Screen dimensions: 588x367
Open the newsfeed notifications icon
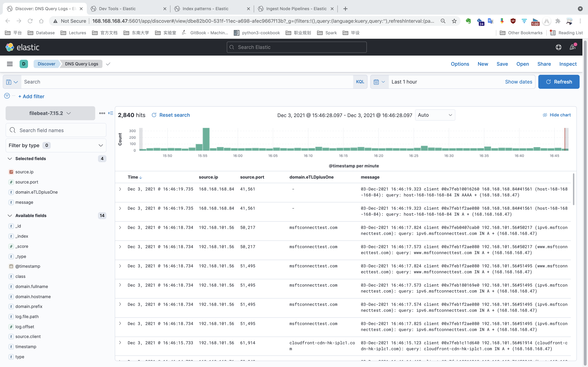(572, 47)
